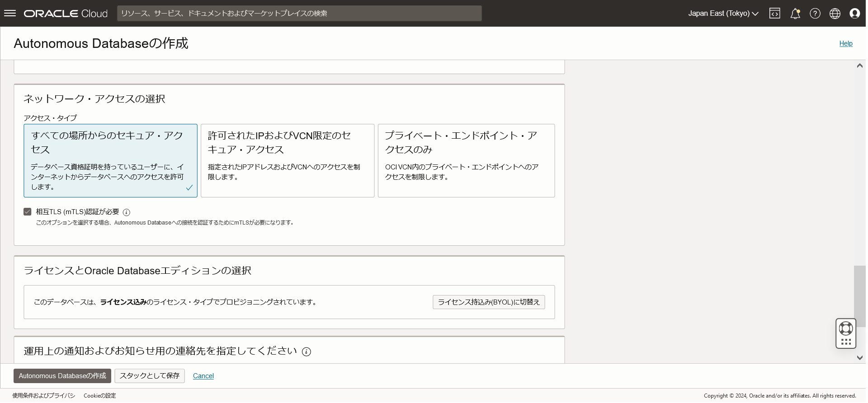The image size is (868, 403).
Task: Click the スタックとして保存 button
Action: pos(150,376)
